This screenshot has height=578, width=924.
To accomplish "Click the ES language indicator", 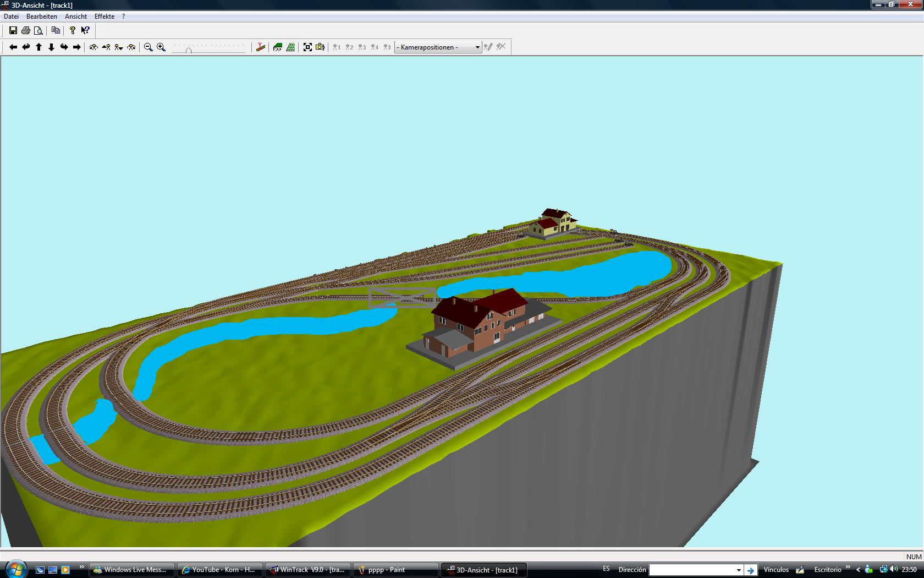I will coord(606,569).
